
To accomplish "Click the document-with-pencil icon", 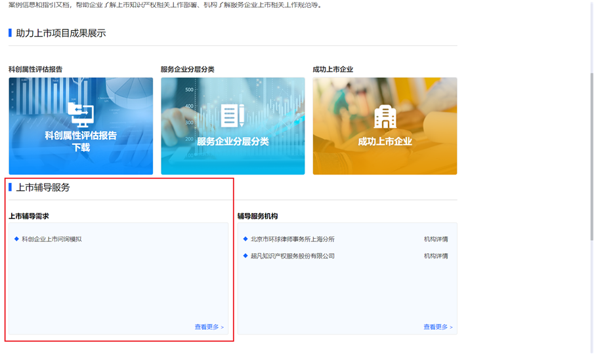I will [x=232, y=115].
